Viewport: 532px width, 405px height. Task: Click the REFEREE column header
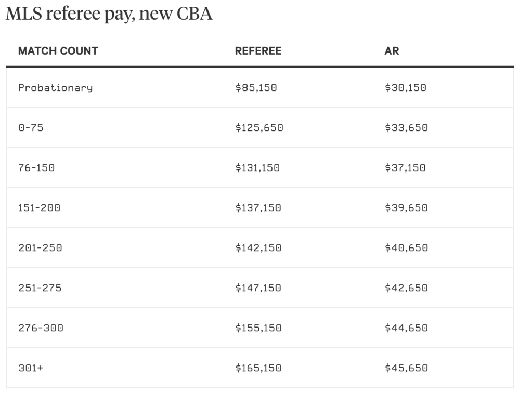coord(258,51)
